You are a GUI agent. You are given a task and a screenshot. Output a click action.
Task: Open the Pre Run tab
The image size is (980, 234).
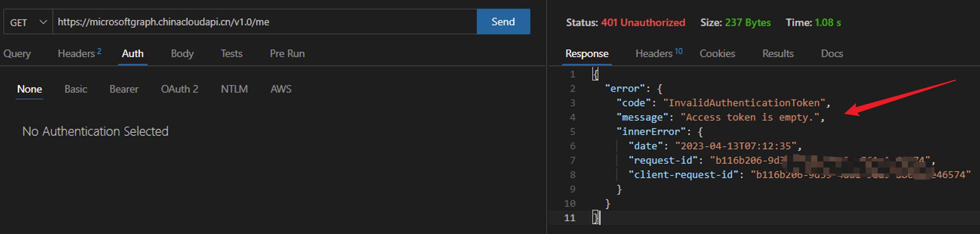(x=287, y=54)
